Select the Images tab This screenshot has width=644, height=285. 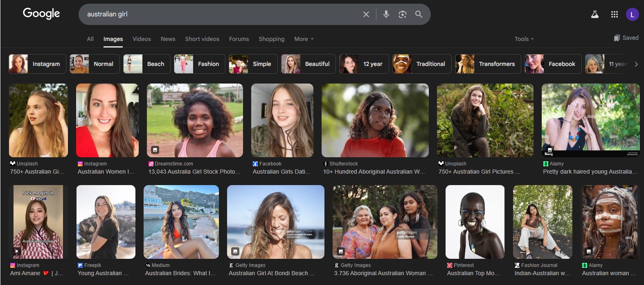[x=113, y=39]
